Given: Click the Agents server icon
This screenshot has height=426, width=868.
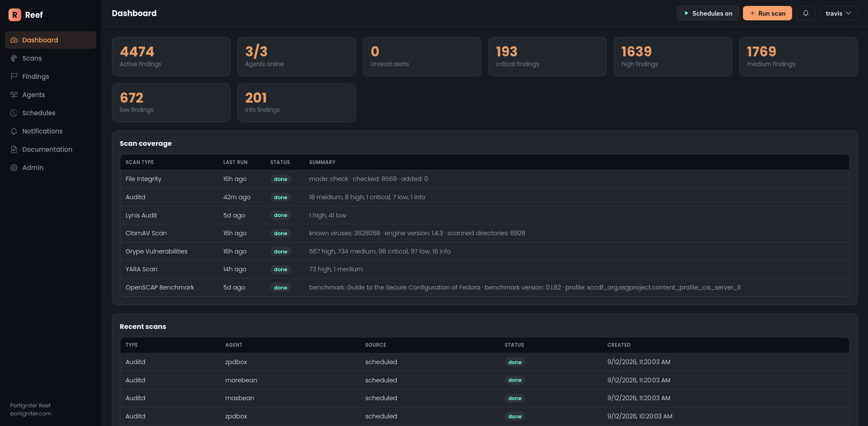Looking at the screenshot, I should 14,95.
